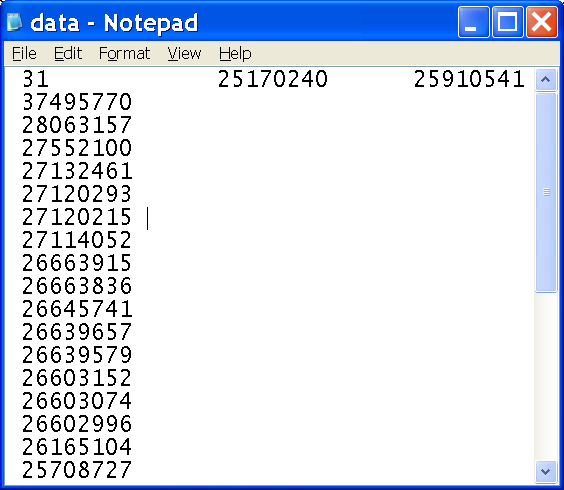Click the value 26663836
The image size is (564, 490).
(77, 286)
